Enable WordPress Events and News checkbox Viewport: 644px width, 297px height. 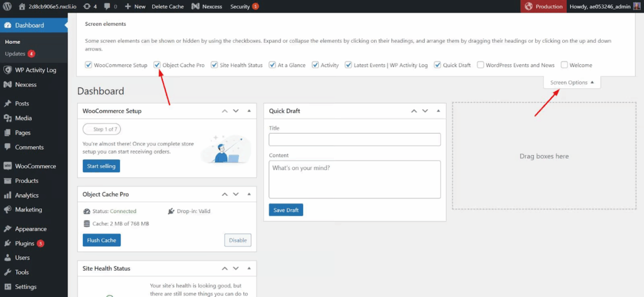click(x=480, y=65)
